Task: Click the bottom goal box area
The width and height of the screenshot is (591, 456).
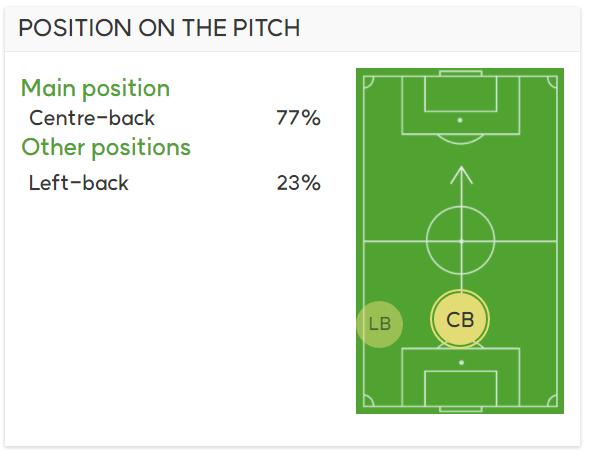Action: click(x=461, y=389)
